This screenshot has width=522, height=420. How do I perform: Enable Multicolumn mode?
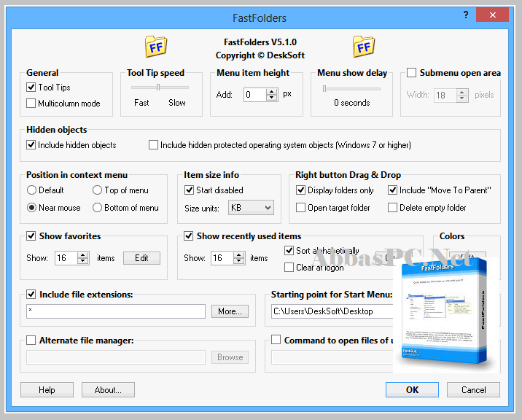tap(31, 104)
